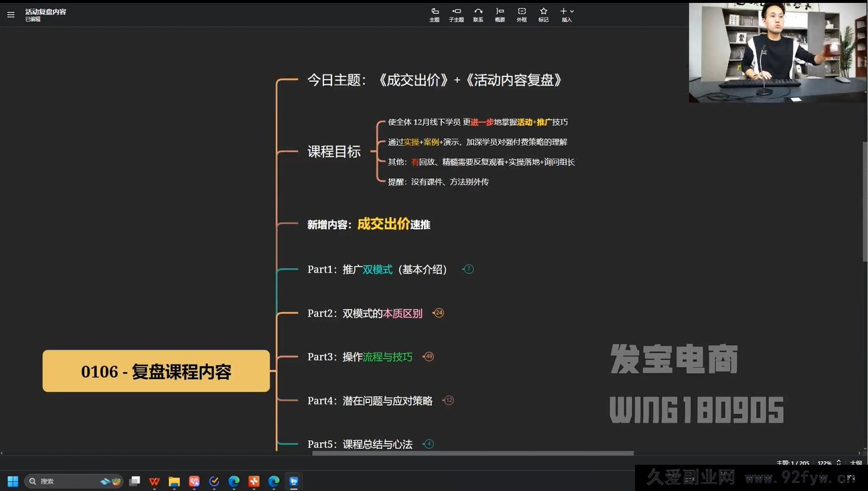Click the webcam video thumbnail
Screen dimensions: 868x491
[777, 52]
